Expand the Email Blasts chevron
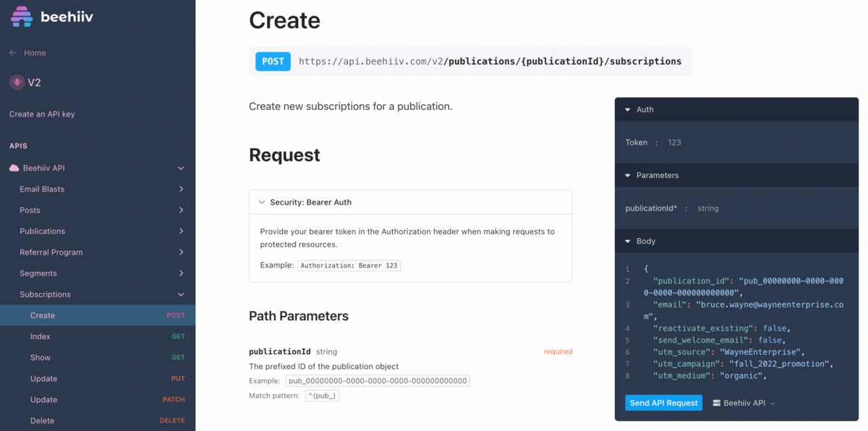868x431 pixels. (181, 189)
